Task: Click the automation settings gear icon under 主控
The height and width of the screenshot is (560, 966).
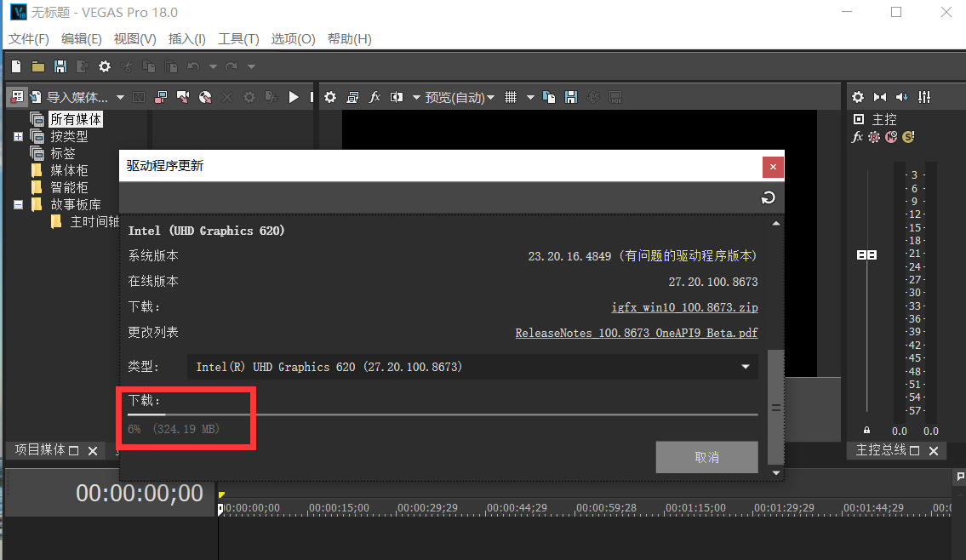Action: (x=874, y=137)
